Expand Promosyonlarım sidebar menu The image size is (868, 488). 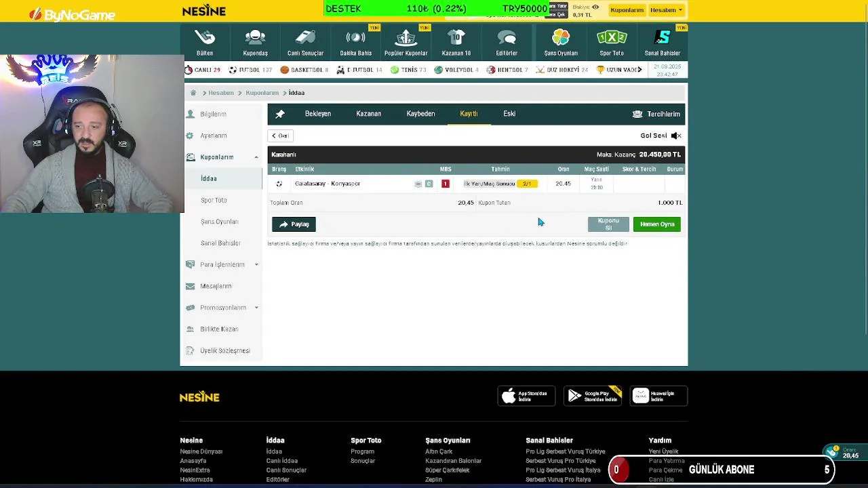[256, 308]
